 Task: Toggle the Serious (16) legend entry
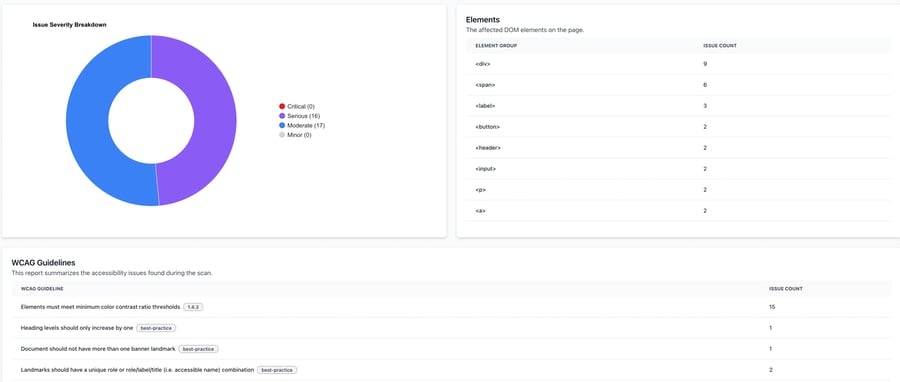coord(299,116)
